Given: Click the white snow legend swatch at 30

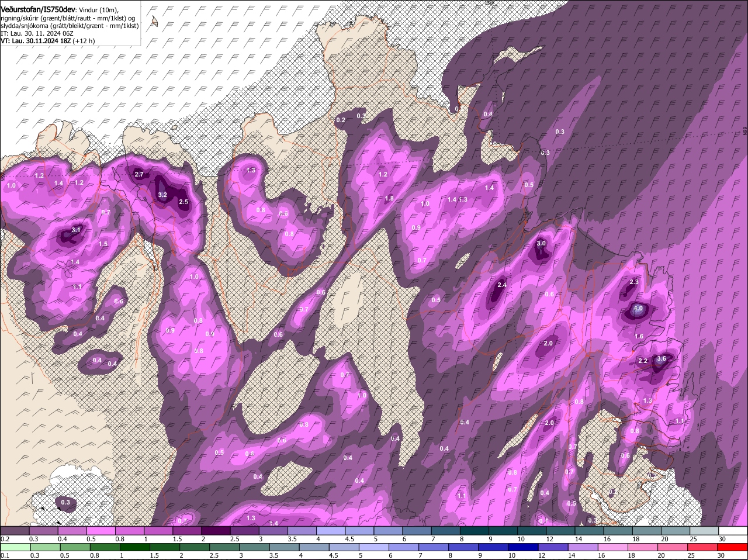Looking at the screenshot, I should [x=733, y=530].
